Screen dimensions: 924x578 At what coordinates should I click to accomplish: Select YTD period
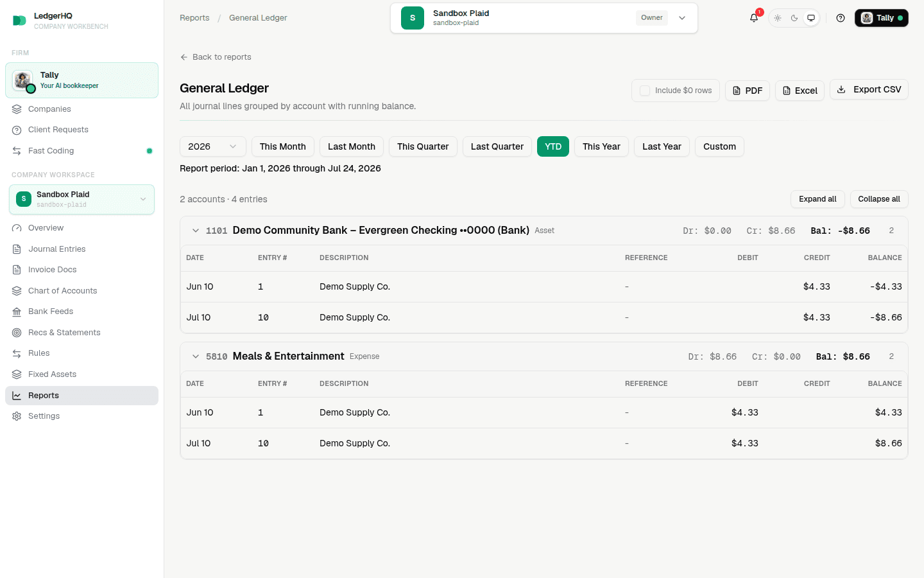click(553, 146)
